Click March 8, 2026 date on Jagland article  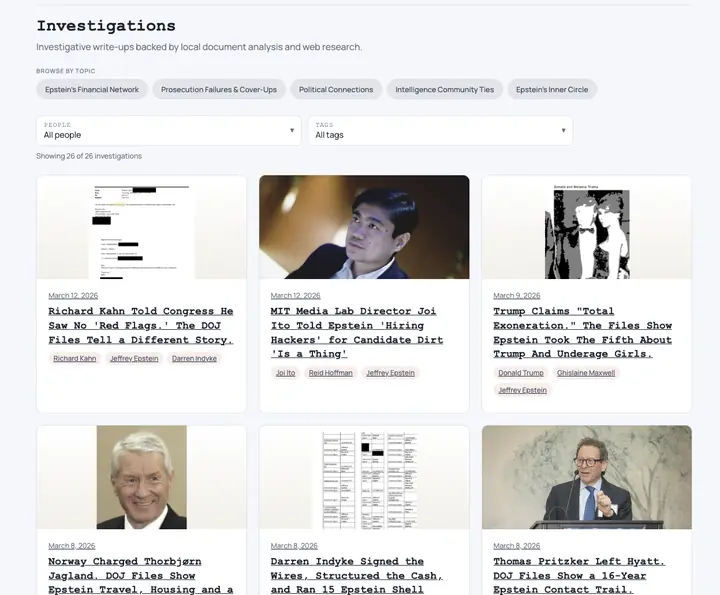point(72,546)
